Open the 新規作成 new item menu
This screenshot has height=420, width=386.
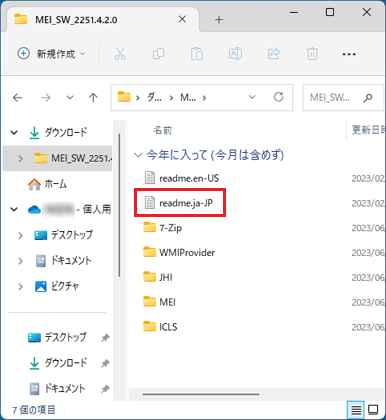coord(51,54)
